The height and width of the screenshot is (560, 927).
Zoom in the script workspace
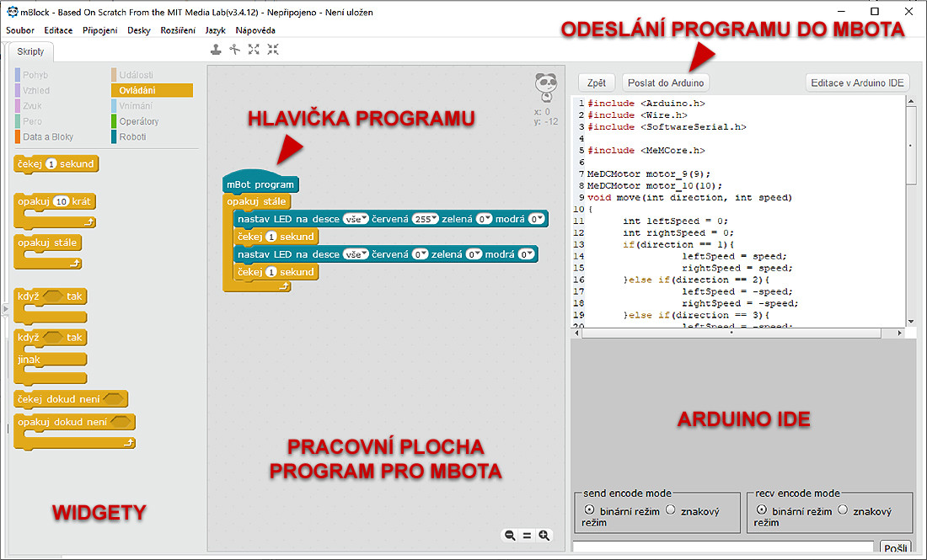pyautogui.click(x=544, y=536)
